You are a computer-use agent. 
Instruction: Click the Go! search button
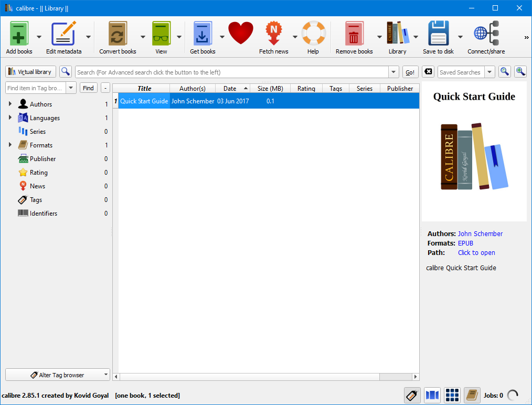pyautogui.click(x=410, y=72)
